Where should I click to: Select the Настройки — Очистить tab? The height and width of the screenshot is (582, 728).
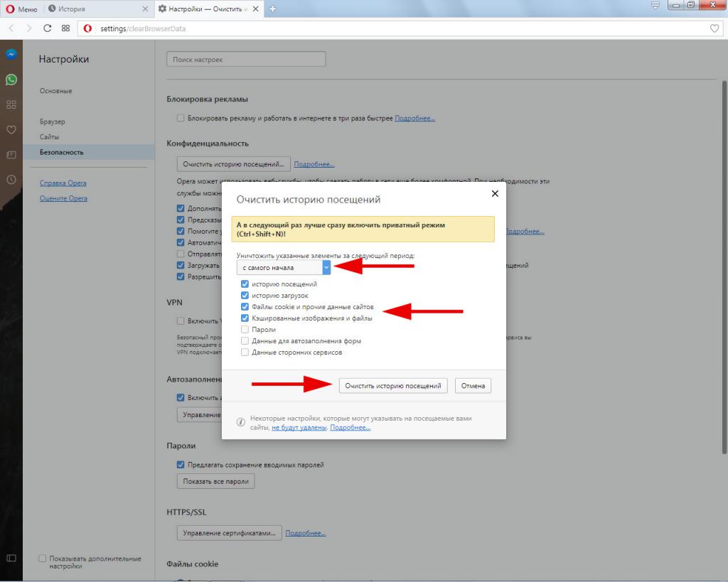tap(203, 9)
